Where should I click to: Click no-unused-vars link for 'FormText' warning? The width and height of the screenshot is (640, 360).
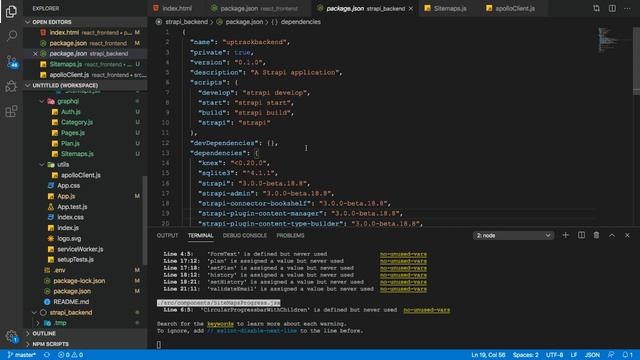[x=403, y=254]
